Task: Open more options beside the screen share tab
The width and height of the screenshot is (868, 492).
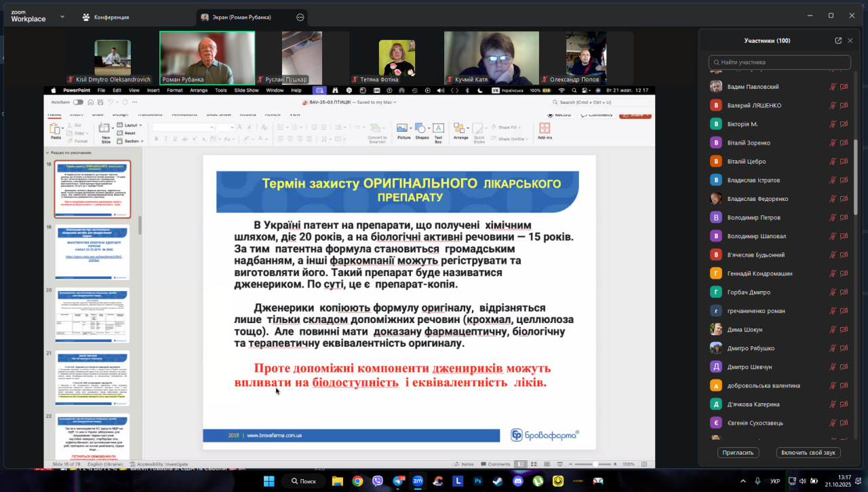Action: pyautogui.click(x=300, y=17)
